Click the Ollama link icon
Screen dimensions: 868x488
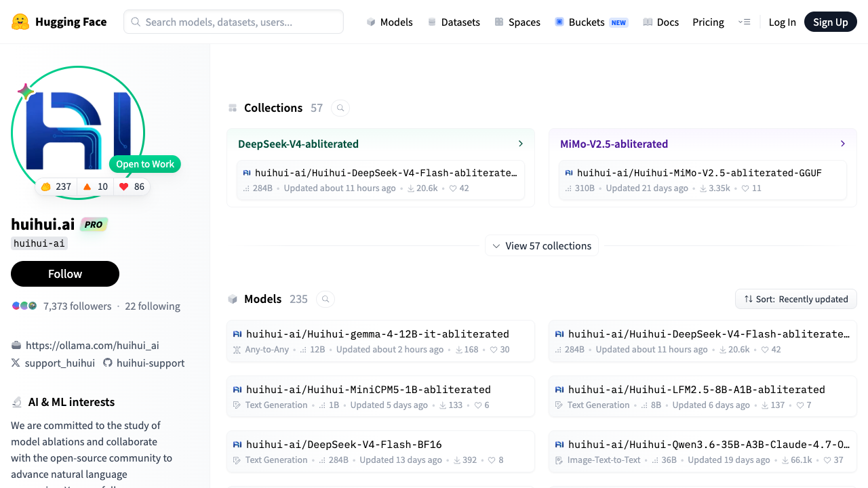coord(16,345)
